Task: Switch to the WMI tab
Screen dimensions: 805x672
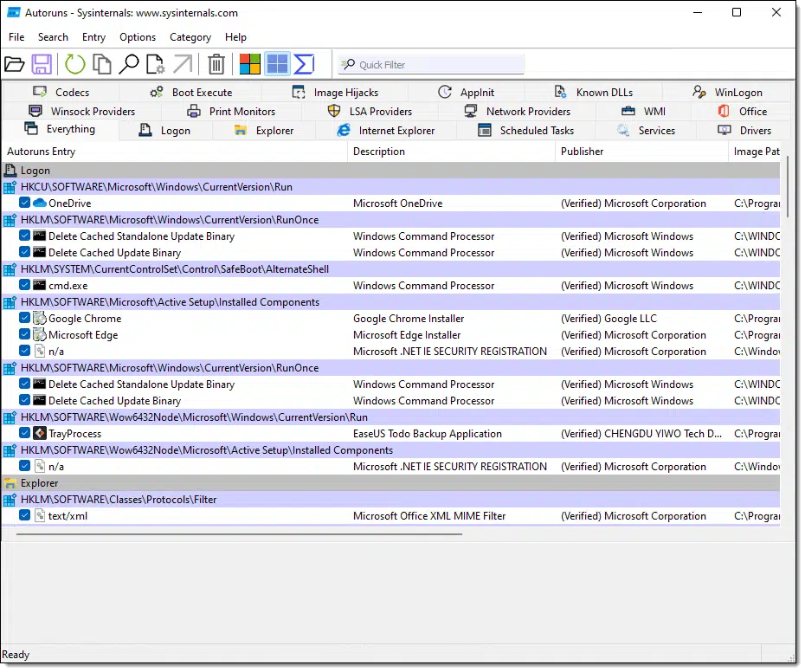Action: pyautogui.click(x=643, y=112)
